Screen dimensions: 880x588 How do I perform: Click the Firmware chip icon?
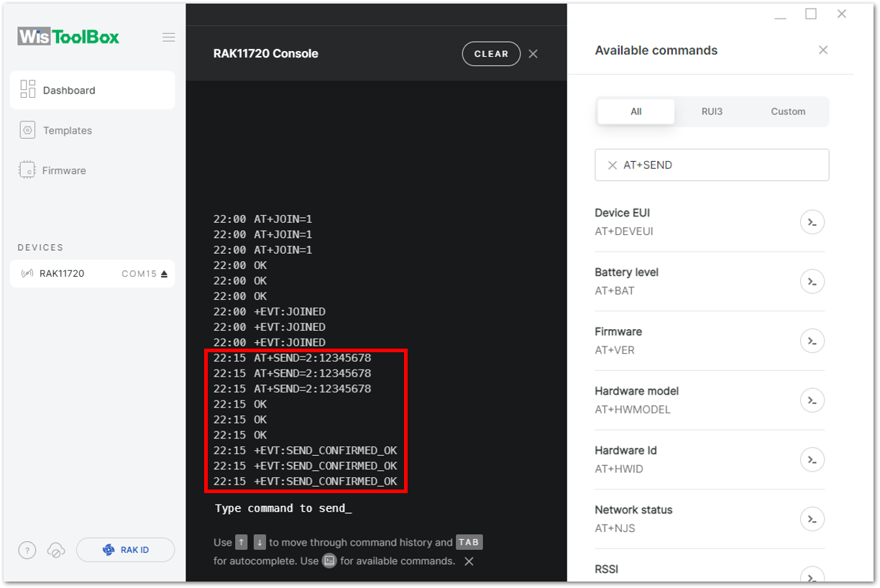point(27,170)
